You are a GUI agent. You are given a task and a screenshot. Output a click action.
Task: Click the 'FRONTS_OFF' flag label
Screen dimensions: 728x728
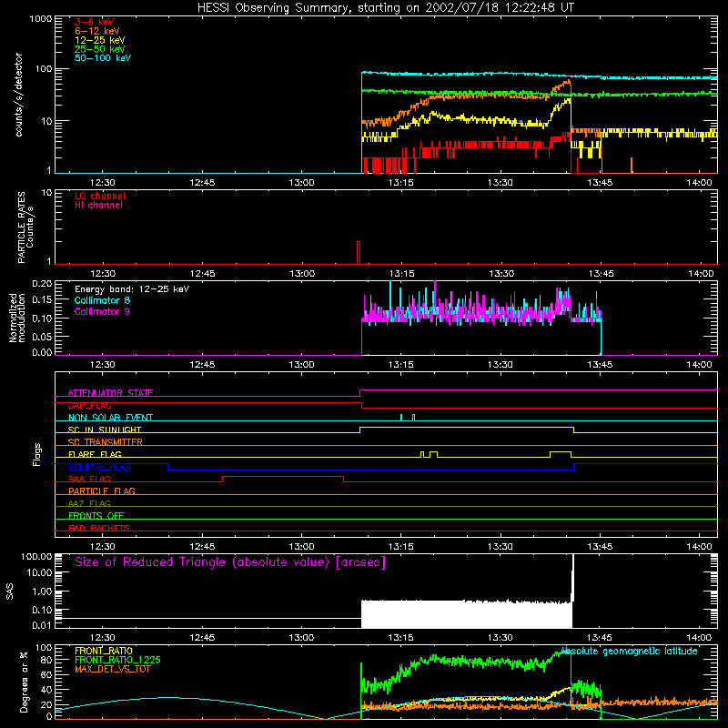[x=96, y=516]
